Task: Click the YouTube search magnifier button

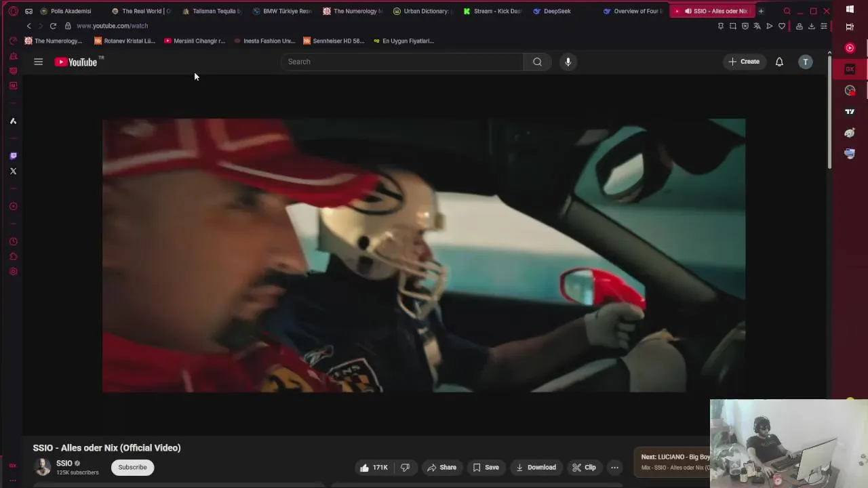Action: pos(537,62)
